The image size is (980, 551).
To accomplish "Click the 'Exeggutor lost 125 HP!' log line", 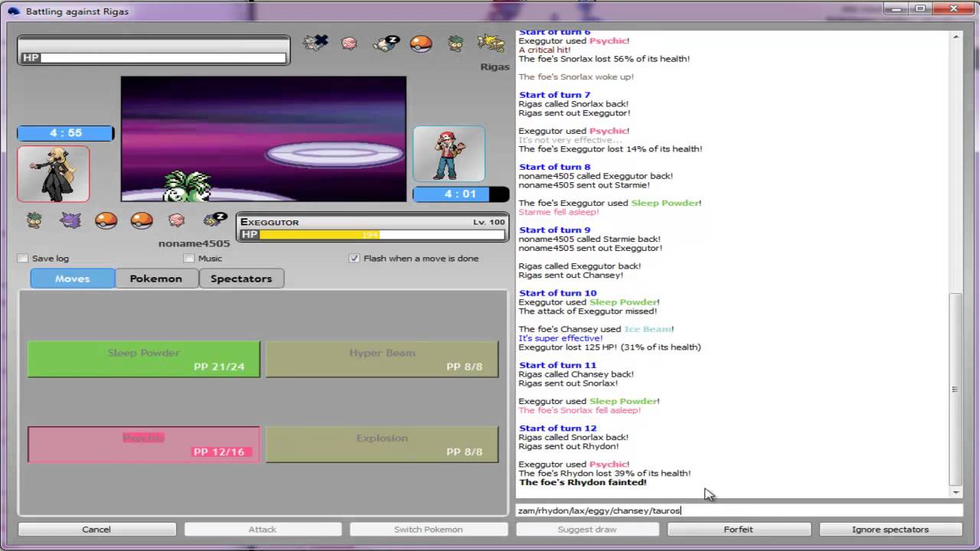I will 609,347.
